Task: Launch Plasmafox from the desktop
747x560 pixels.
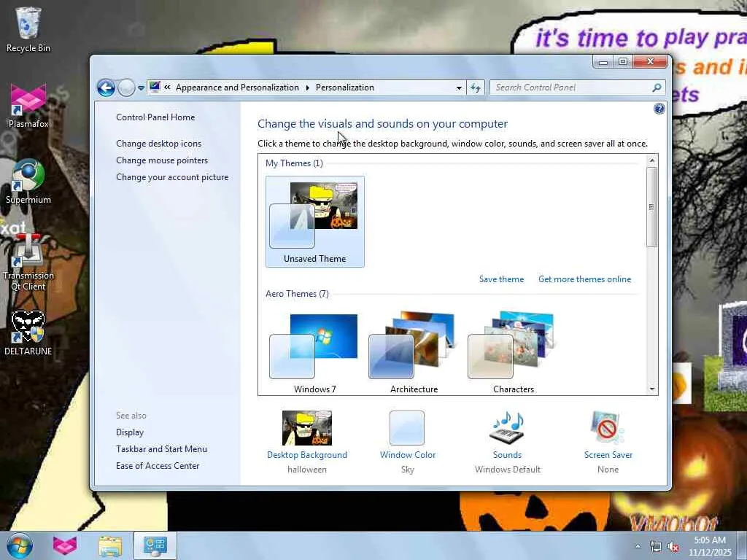Action: click(x=28, y=106)
